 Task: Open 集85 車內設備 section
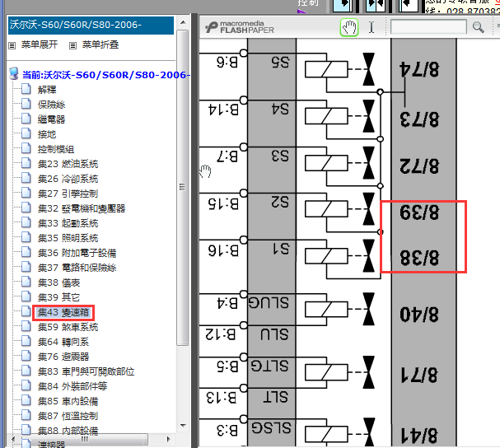(x=68, y=401)
